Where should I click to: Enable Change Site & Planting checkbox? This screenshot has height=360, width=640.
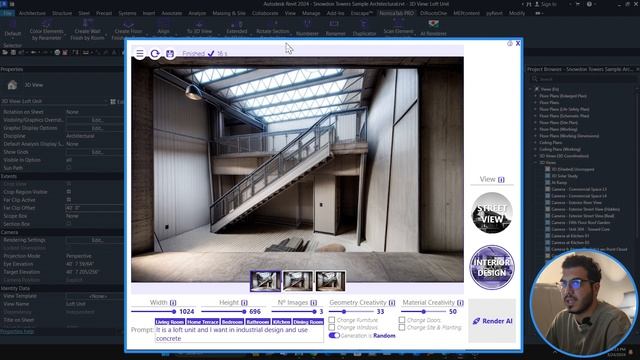tap(402, 327)
